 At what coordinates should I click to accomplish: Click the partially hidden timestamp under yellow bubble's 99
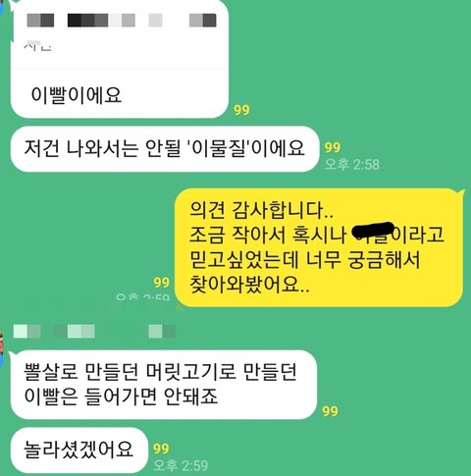(x=143, y=297)
